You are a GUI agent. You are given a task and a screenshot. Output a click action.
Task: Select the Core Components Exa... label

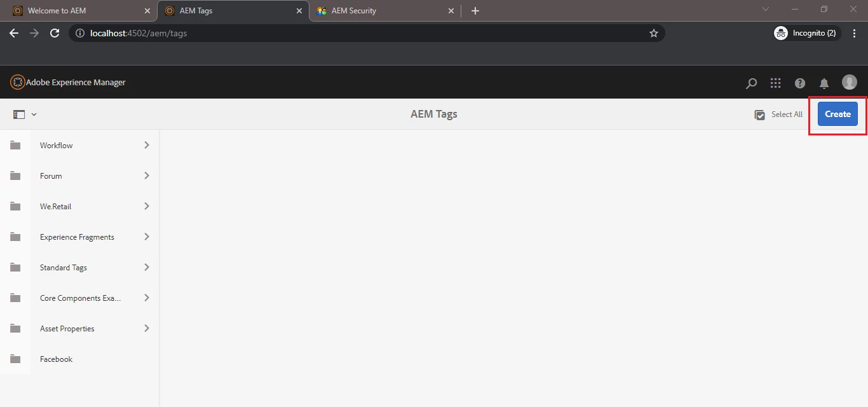point(80,298)
